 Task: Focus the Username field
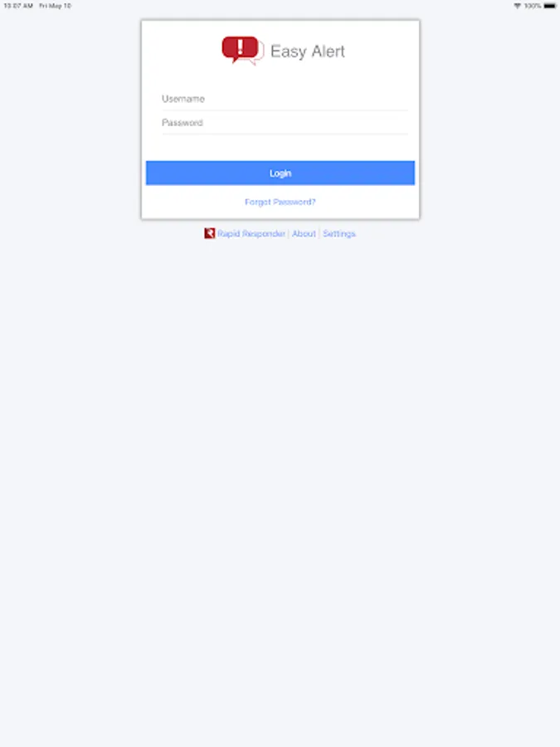point(285,99)
